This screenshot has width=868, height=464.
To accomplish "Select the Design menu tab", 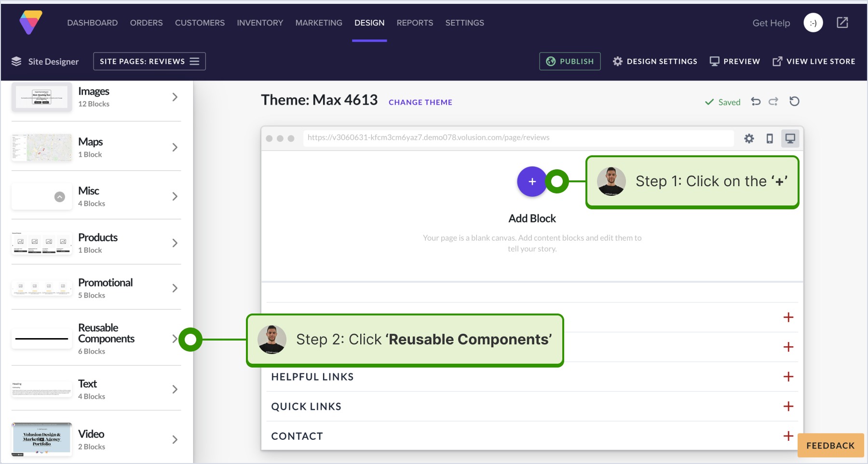I will coord(369,23).
